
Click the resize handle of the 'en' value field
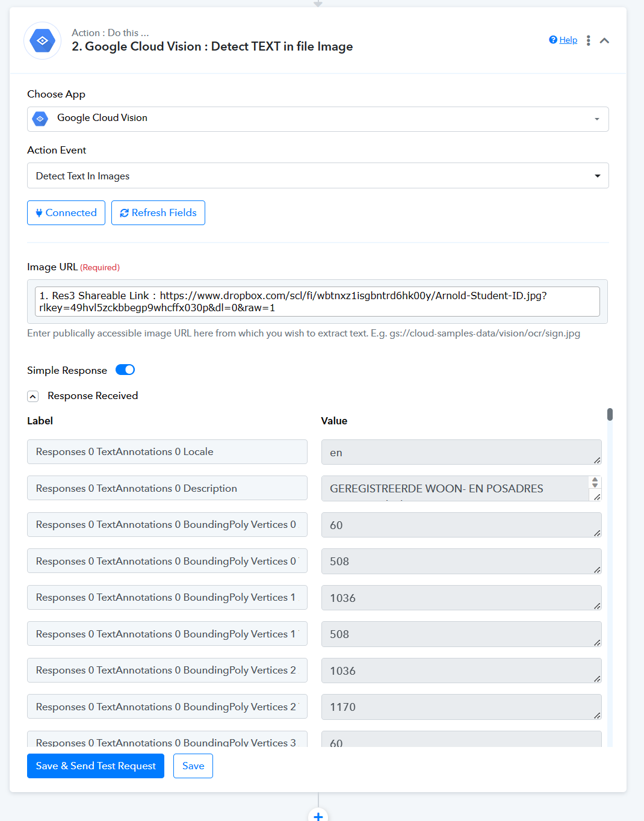click(x=597, y=460)
